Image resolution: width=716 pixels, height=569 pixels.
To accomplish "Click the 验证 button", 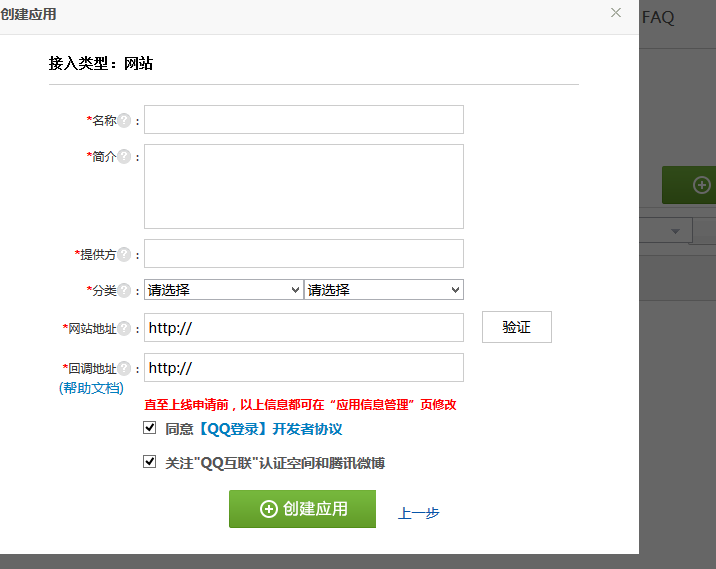I will 516,327.
